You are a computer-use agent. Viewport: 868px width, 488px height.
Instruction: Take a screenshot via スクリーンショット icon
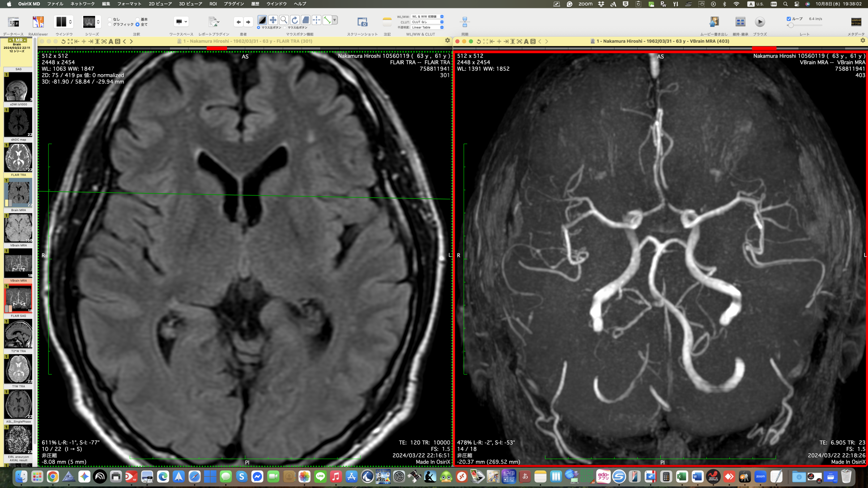click(363, 22)
